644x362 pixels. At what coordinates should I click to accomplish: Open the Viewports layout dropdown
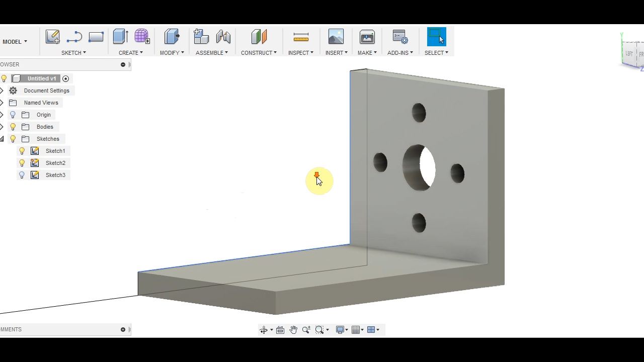point(373,330)
